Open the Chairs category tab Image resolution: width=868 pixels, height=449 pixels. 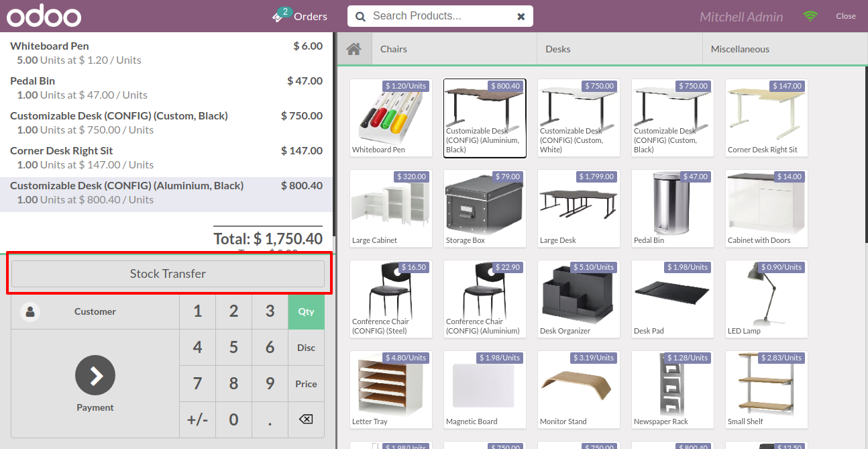click(x=454, y=49)
